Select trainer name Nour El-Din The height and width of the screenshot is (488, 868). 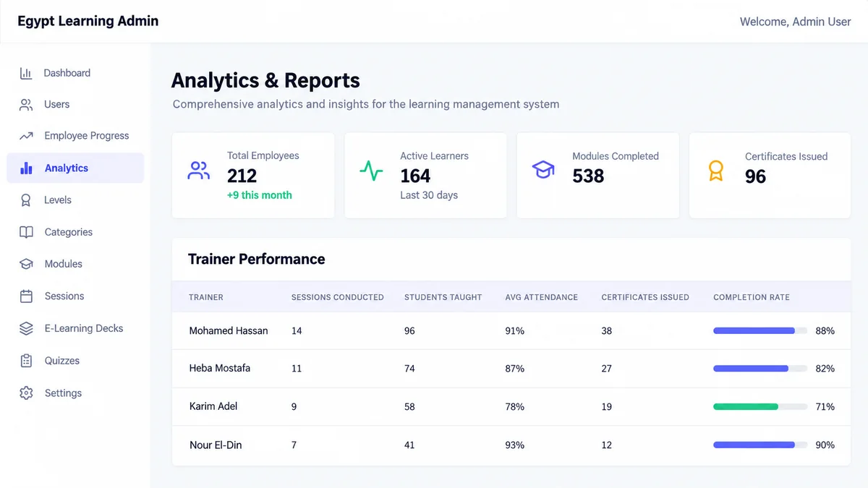pyautogui.click(x=216, y=445)
